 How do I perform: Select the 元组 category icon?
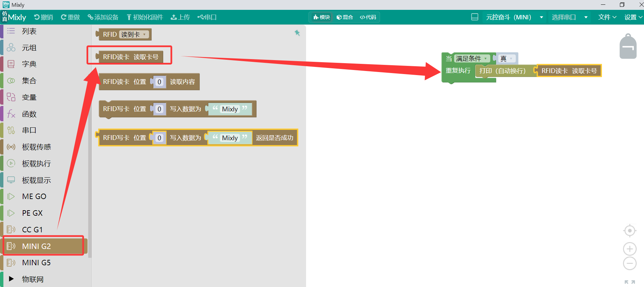(11, 48)
